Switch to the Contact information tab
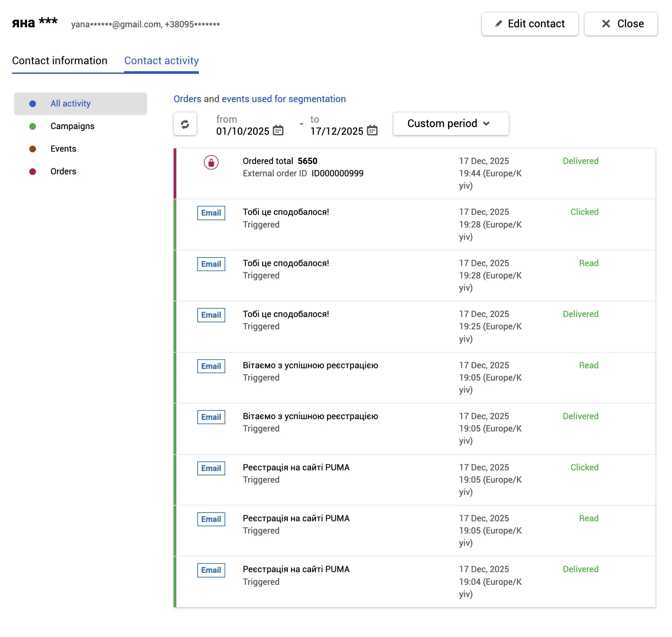 click(60, 61)
